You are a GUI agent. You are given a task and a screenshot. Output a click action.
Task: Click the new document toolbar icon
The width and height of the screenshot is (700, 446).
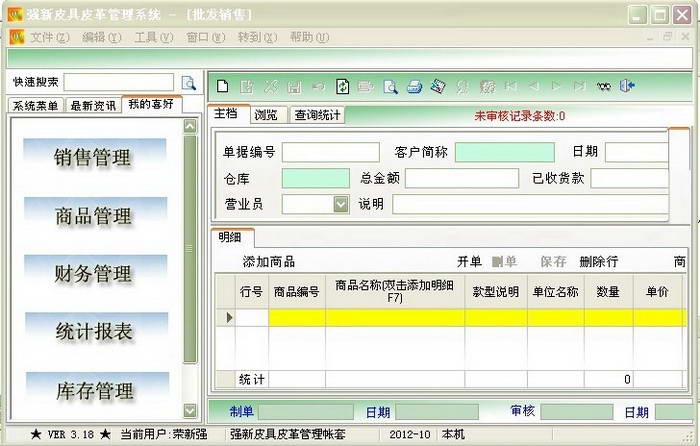[x=222, y=86]
